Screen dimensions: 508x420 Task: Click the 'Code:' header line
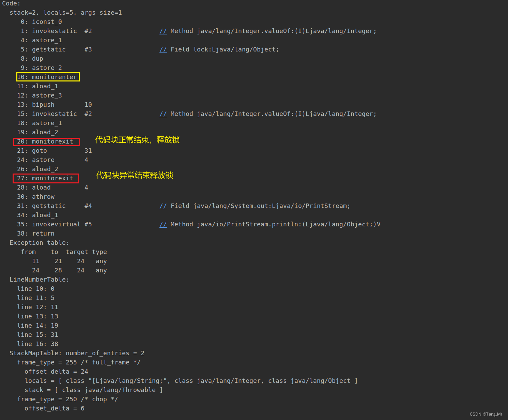click(x=11, y=3)
